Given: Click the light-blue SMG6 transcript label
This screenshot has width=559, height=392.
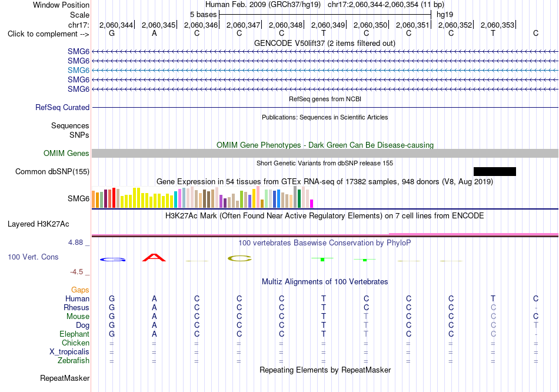Looking at the screenshot, I should [78, 70].
